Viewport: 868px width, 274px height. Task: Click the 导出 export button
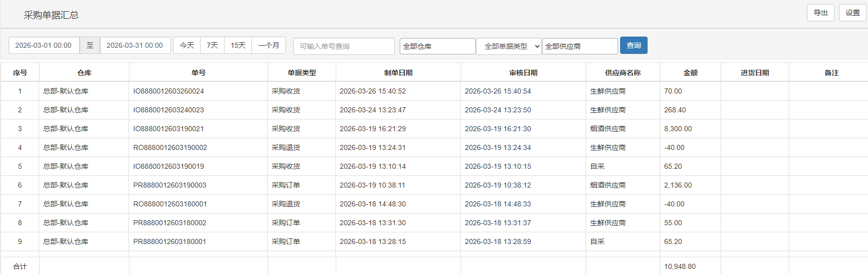[x=820, y=13]
